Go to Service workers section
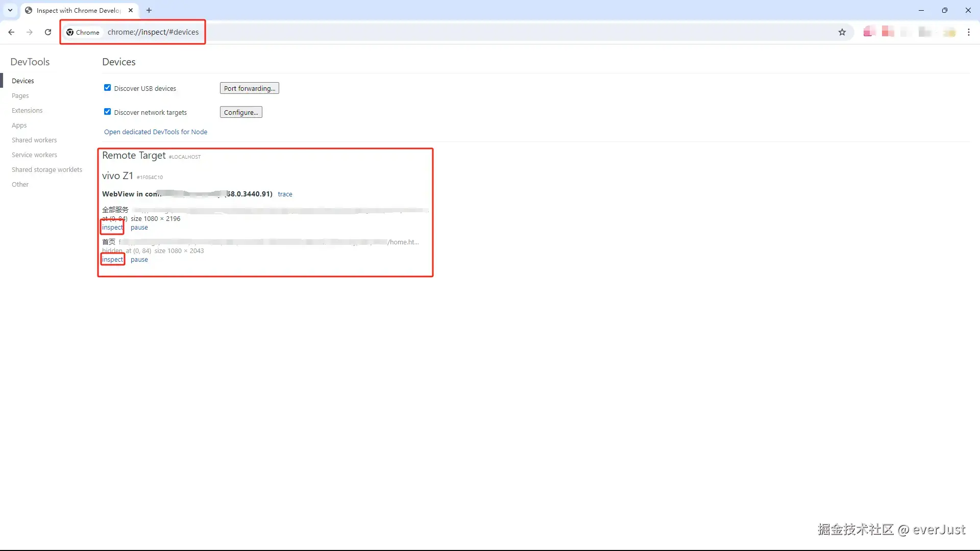 coord(34,155)
